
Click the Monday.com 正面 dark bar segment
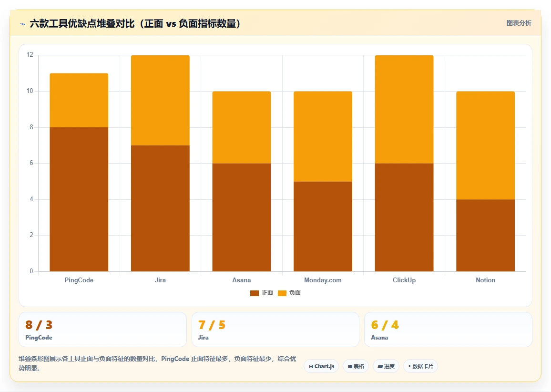coord(323,226)
